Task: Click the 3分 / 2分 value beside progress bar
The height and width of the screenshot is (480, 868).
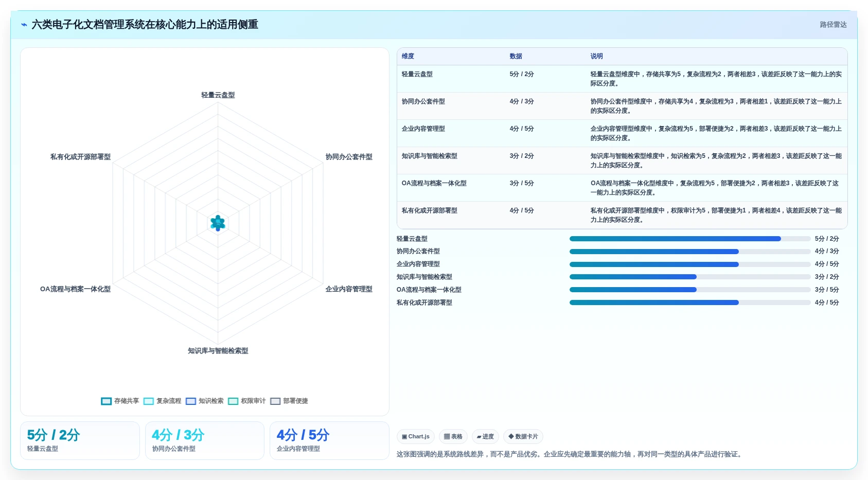Action: (x=827, y=277)
